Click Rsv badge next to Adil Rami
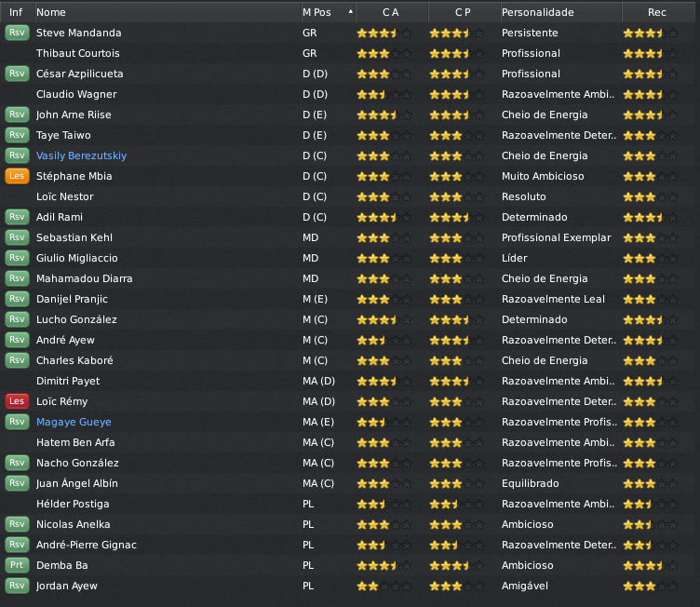 click(17, 217)
